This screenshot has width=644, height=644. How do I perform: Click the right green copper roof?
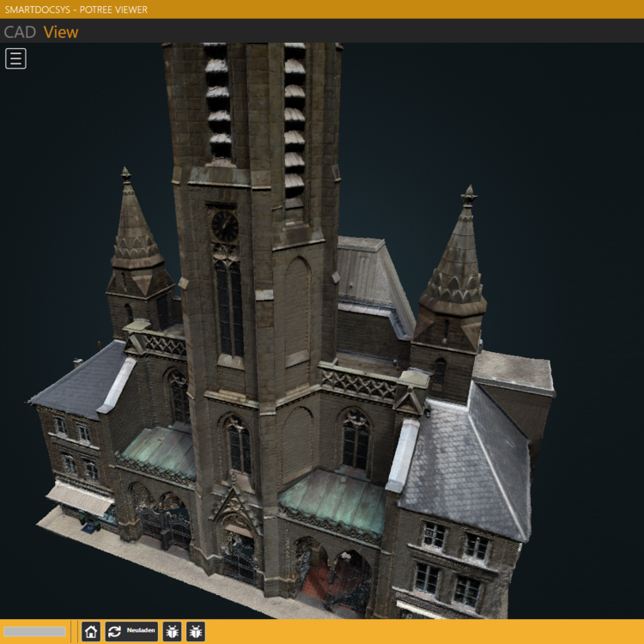pyautogui.click(x=333, y=501)
